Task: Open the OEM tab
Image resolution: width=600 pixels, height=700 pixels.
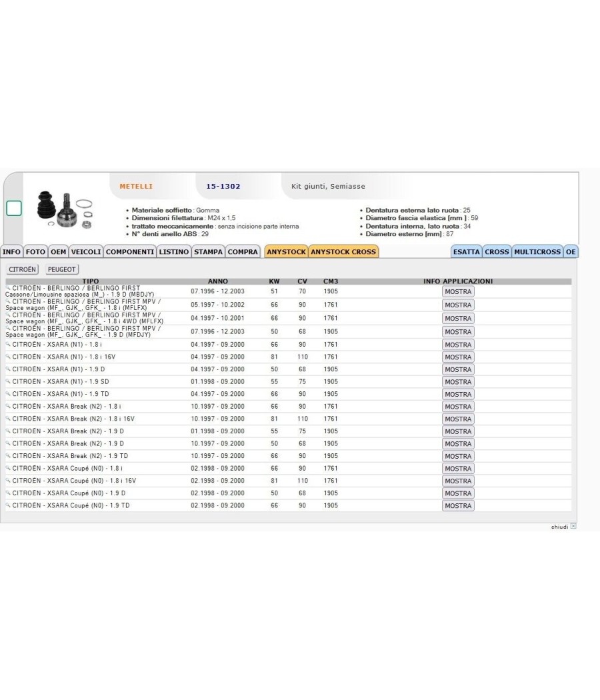Action: point(58,252)
